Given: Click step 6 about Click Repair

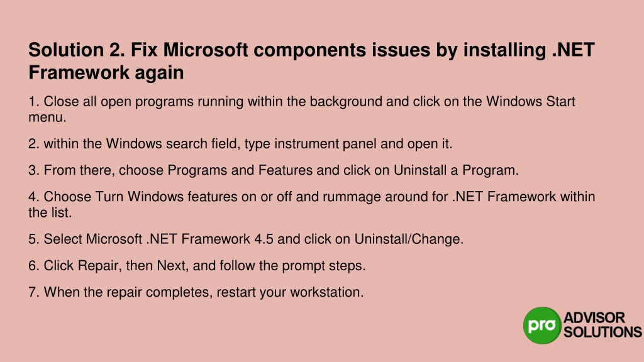Looking at the screenshot, I should pyautogui.click(x=197, y=266).
